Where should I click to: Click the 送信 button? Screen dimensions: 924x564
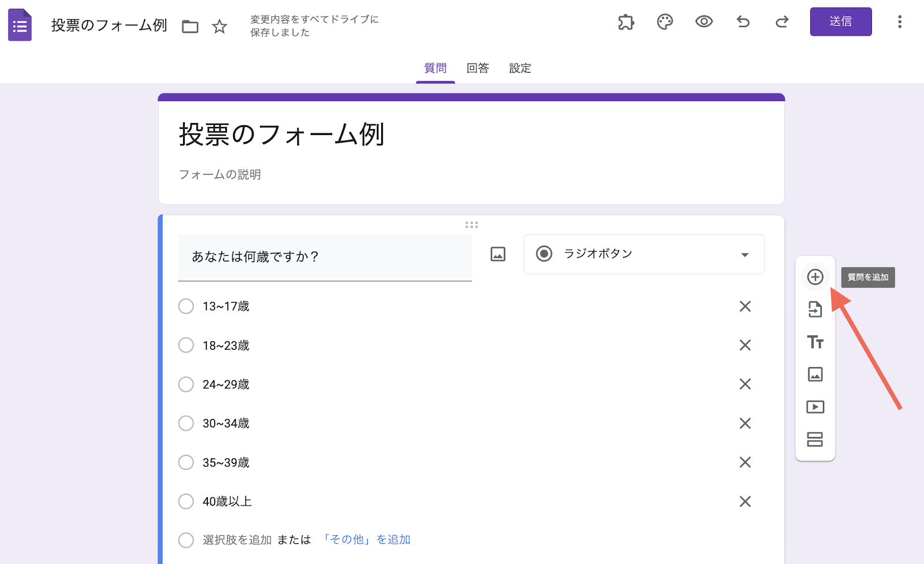[840, 22]
